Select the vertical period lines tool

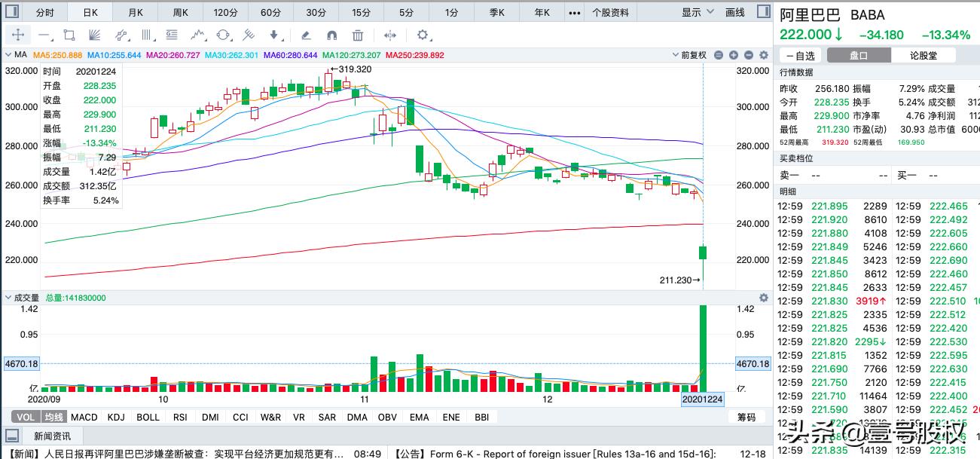click(147, 35)
